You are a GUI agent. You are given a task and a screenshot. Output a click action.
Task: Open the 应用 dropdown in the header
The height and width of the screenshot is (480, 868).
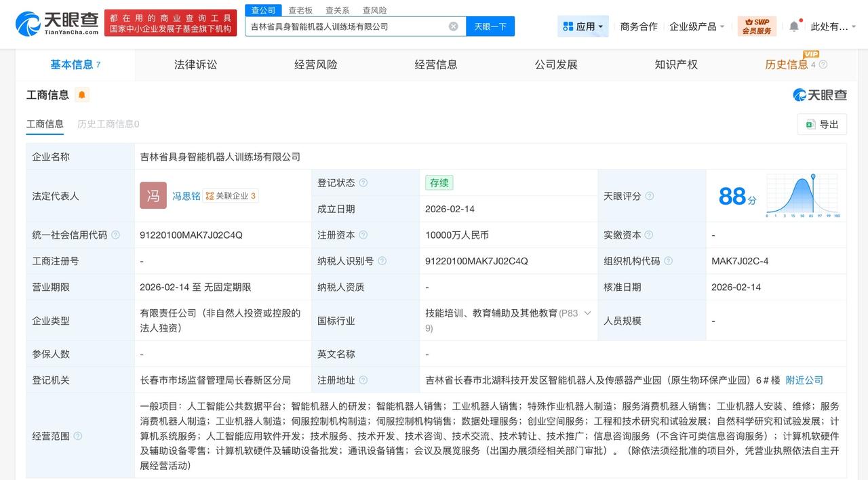(583, 25)
